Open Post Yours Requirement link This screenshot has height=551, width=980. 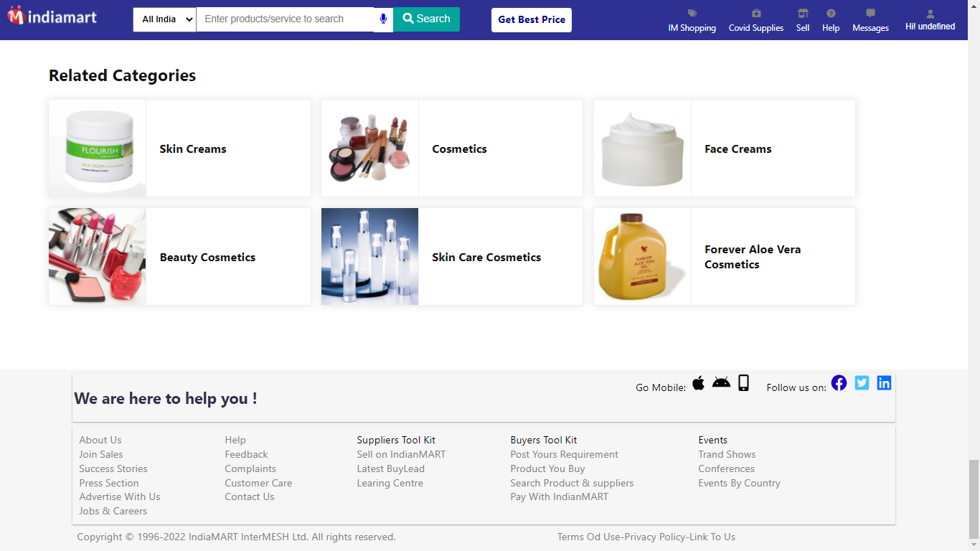564,454
